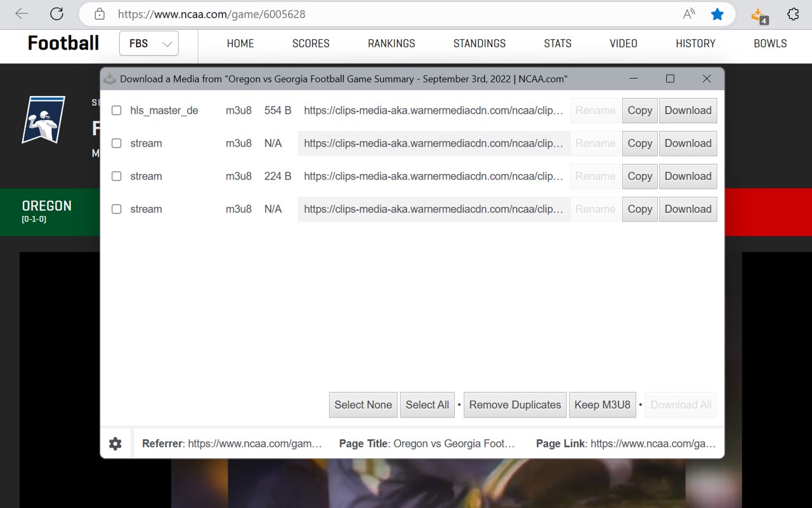Reload the page with the refresh icon

56,14
